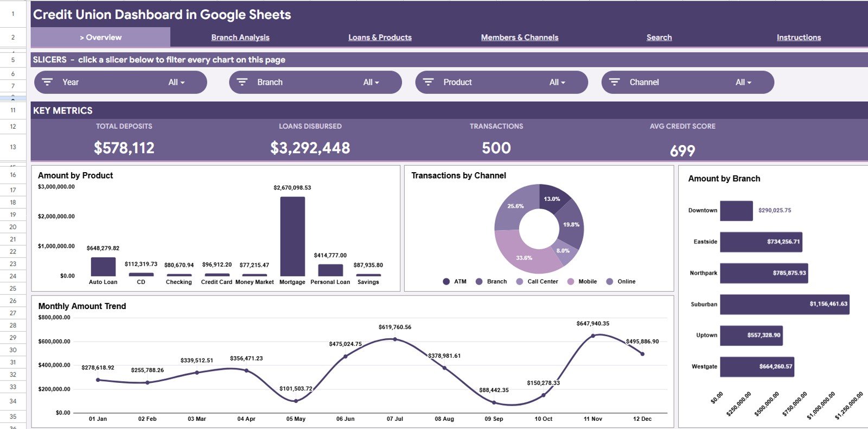Select the Westgate branch bar
The image size is (868, 429).
coord(757,367)
